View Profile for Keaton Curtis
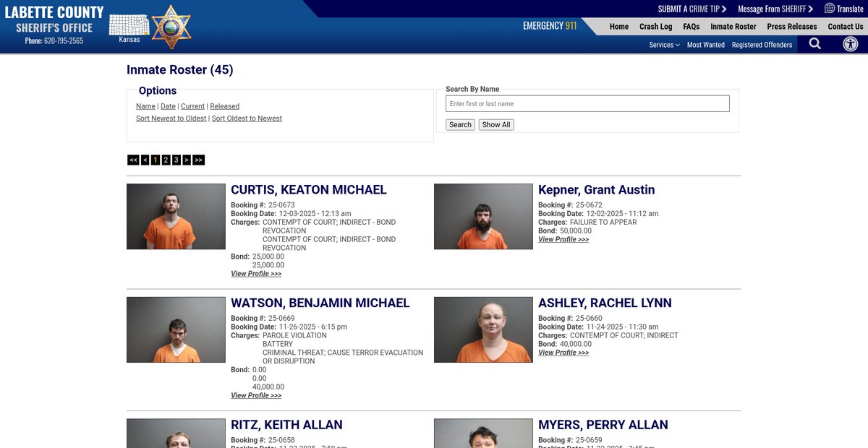The image size is (868, 448). pos(256,274)
